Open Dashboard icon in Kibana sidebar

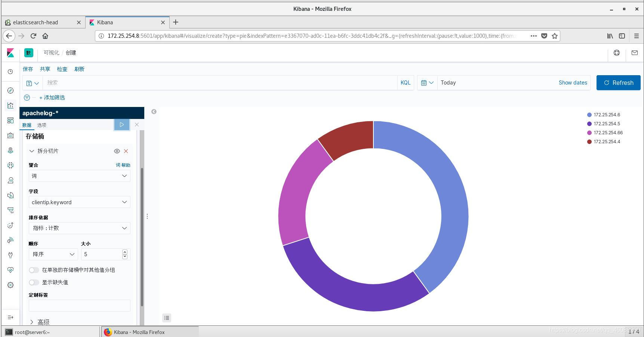point(10,120)
